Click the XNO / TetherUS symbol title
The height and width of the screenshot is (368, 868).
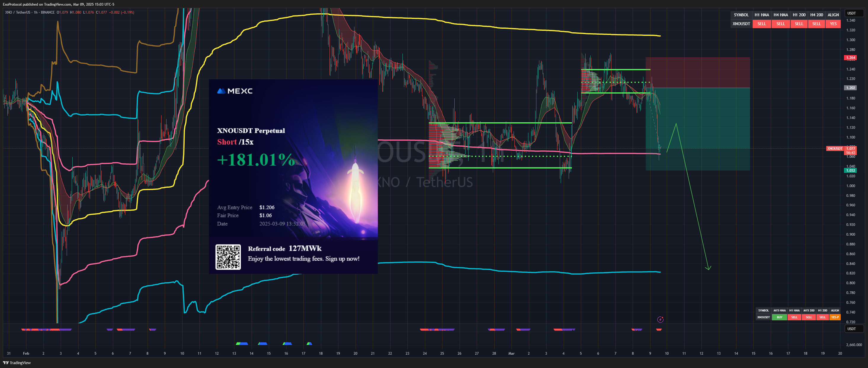point(17,12)
